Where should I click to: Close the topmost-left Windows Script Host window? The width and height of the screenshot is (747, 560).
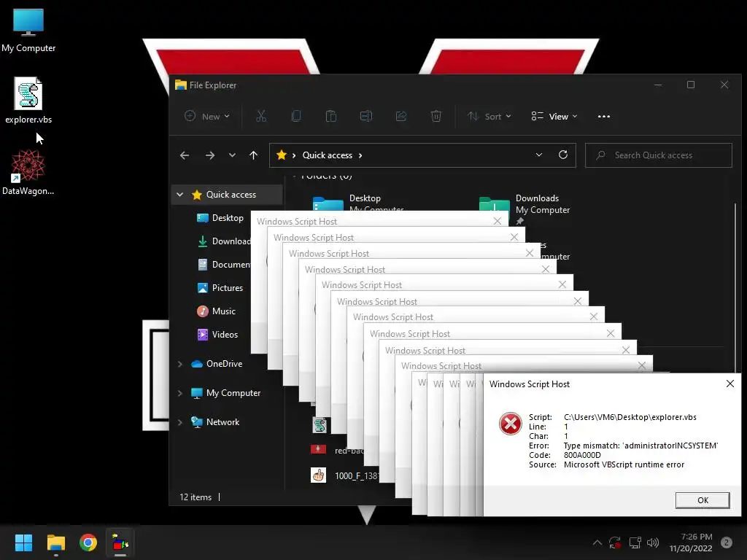tap(498, 221)
